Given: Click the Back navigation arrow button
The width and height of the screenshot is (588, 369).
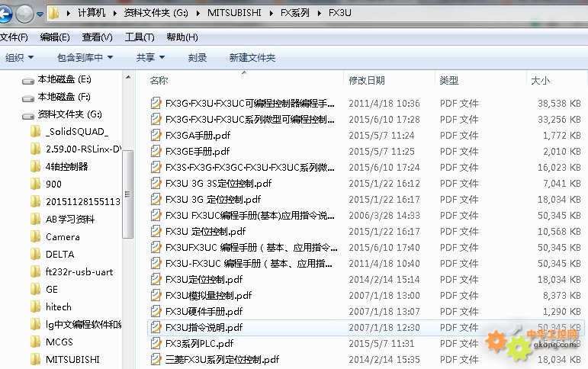Looking at the screenshot, I should pyautogui.click(x=5, y=14).
